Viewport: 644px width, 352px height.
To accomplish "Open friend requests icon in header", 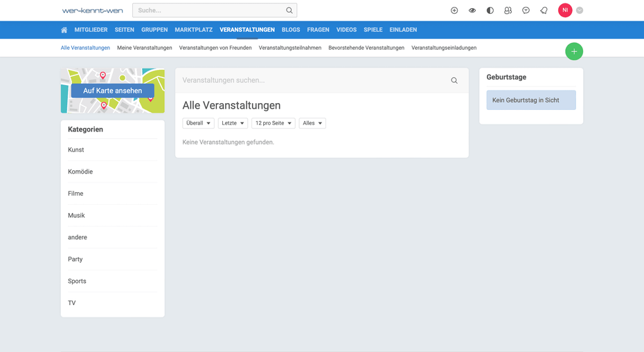I will 508,10.
